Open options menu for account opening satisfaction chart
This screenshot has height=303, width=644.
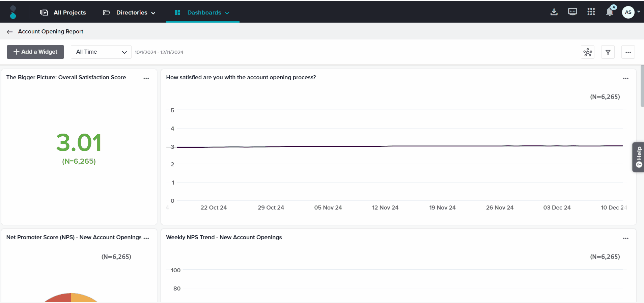[x=626, y=78]
